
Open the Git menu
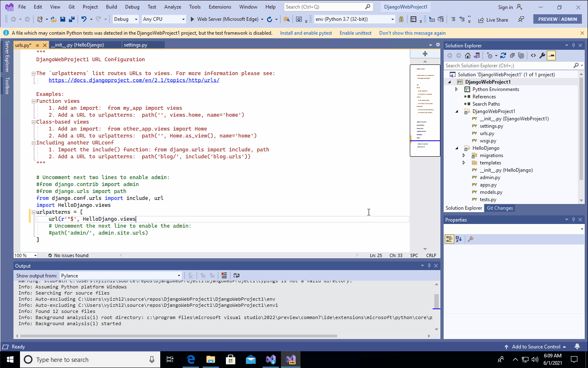pos(72,7)
